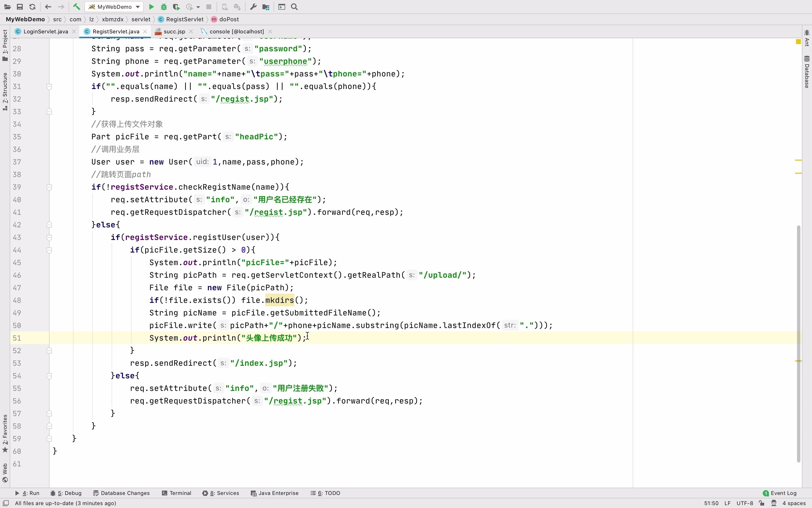Open the Java Enterprise tool window
Viewport: 812px width, 508px height.
(x=275, y=493)
